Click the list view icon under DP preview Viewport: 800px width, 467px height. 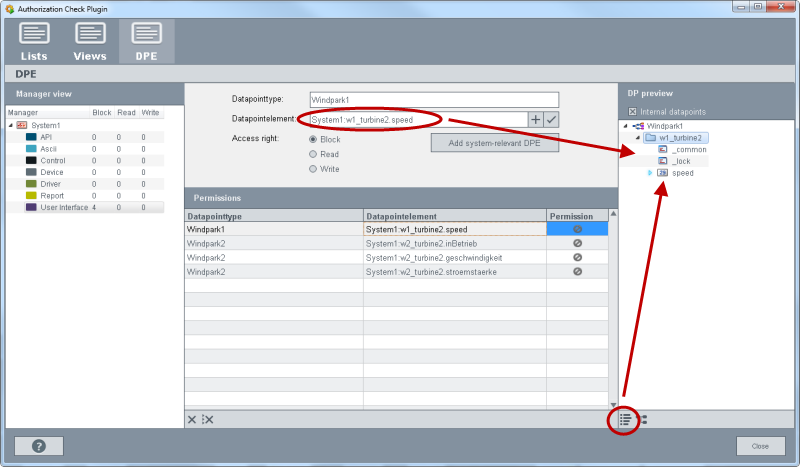pos(625,420)
